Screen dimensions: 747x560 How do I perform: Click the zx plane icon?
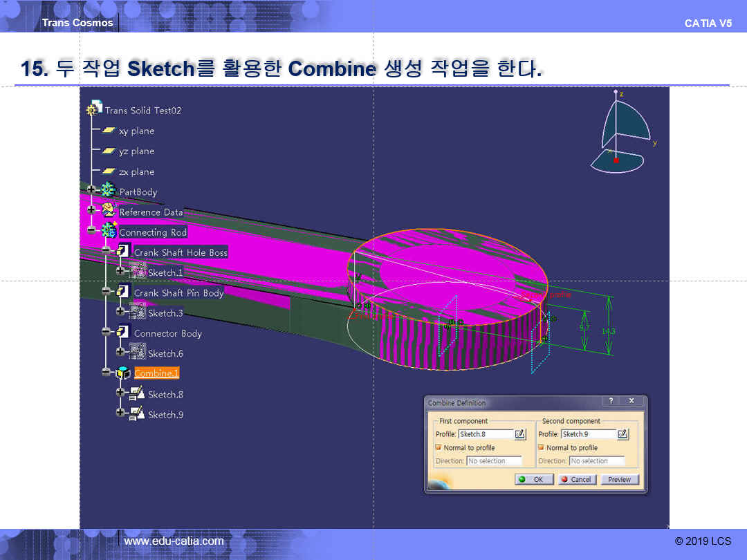pyautogui.click(x=109, y=171)
